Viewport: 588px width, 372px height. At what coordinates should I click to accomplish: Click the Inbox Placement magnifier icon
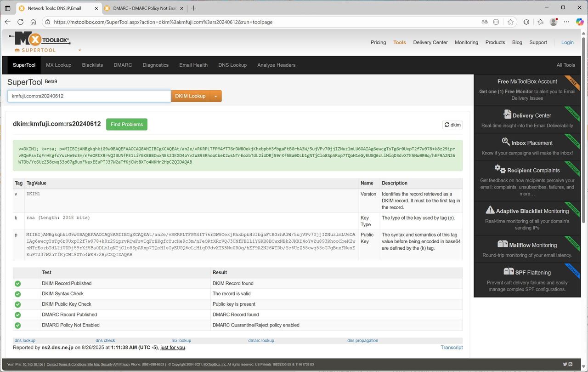pos(506,142)
